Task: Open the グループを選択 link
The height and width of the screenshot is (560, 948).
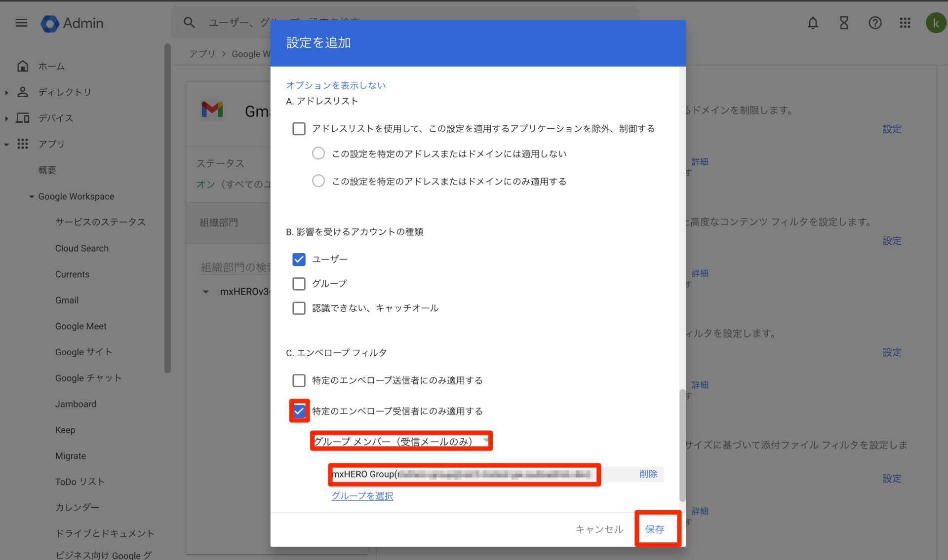Action: coord(362,496)
